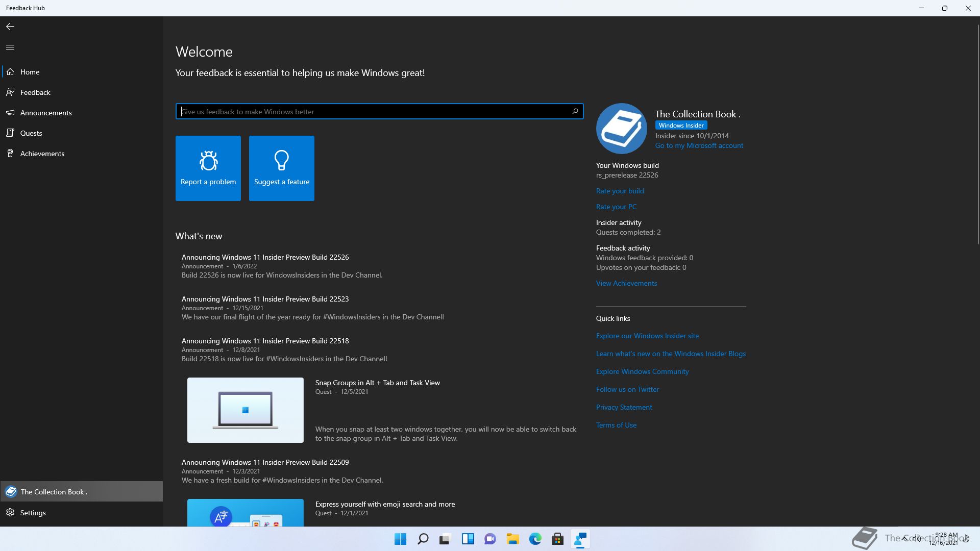Launch Microsoft Edge from taskbar
980x551 pixels.
(x=535, y=539)
